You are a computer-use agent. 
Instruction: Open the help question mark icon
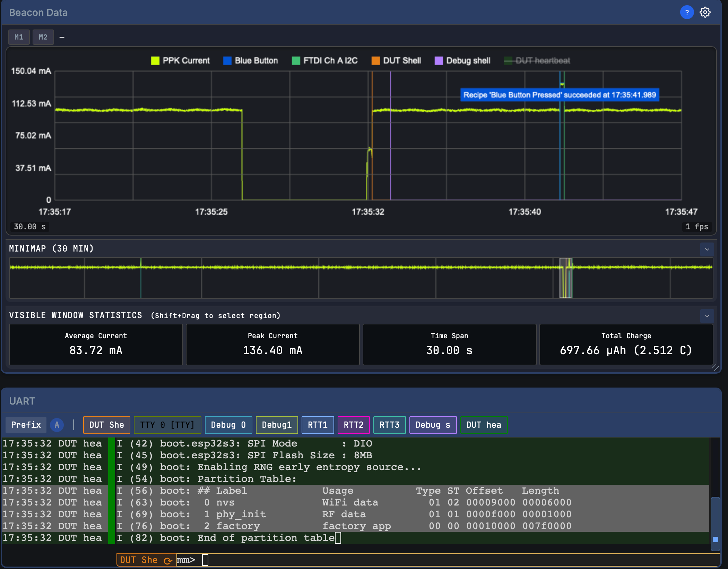tap(686, 12)
